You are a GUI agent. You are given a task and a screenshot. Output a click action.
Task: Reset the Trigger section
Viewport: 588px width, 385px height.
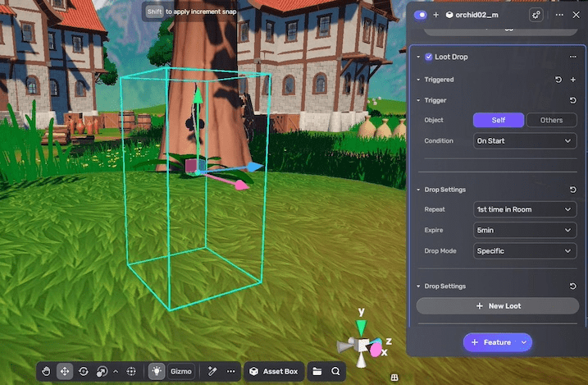pyautogui.click(x=572, y=100)
